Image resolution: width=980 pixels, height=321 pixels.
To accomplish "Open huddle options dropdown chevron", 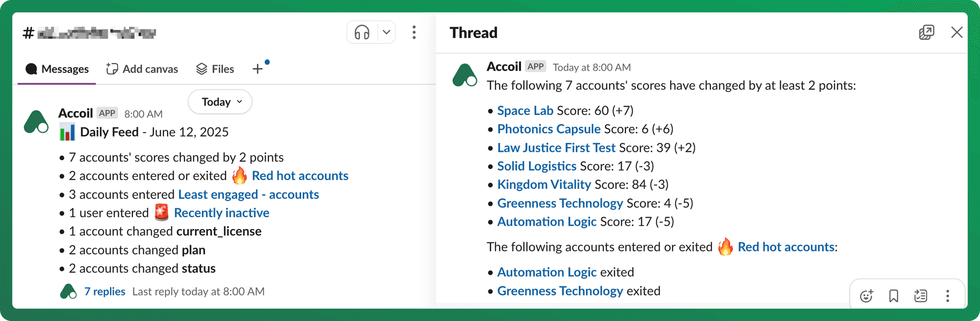I will coord(387,32).
